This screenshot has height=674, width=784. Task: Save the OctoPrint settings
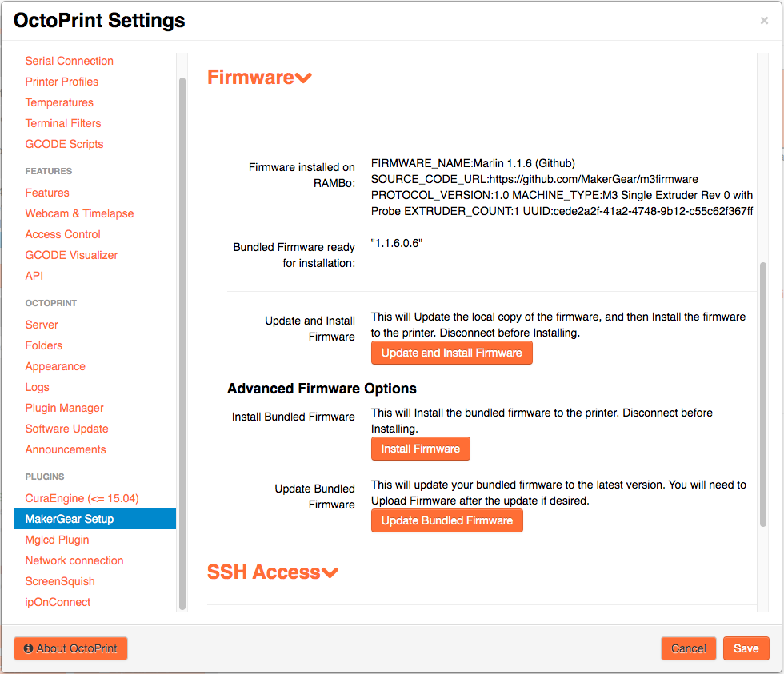(x=746, y=648)
